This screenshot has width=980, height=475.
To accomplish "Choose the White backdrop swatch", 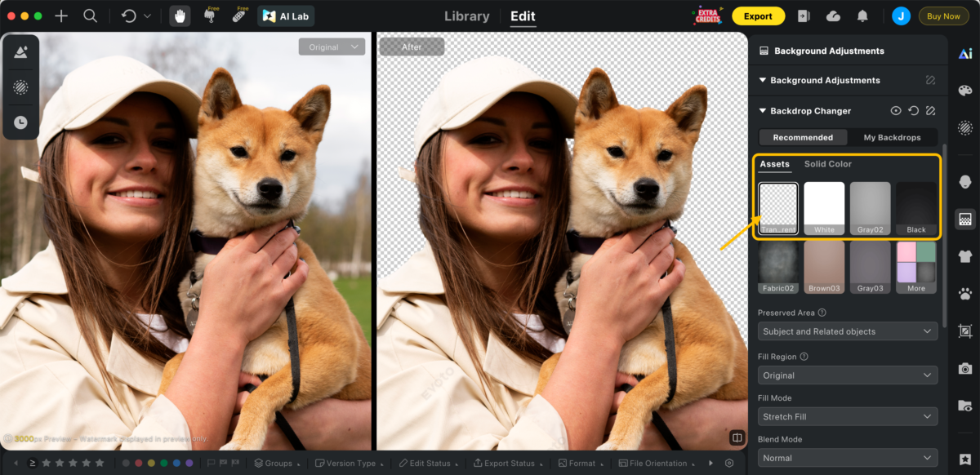I will tap(824, 208).
